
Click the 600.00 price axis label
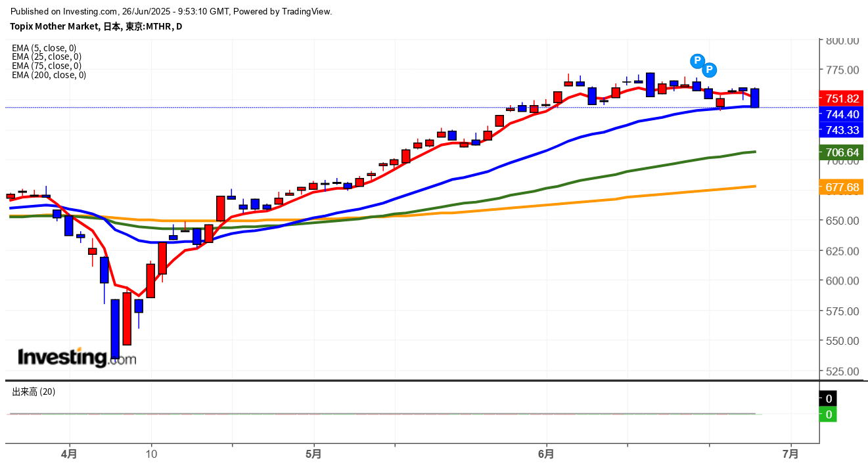pos(843,280)
